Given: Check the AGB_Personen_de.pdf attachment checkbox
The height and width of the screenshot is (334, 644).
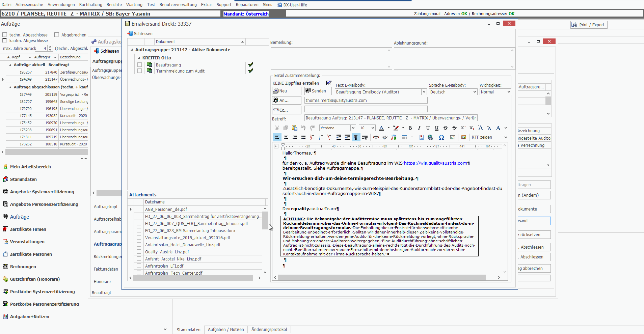Looking at the screenshot, I should point(139,209).
